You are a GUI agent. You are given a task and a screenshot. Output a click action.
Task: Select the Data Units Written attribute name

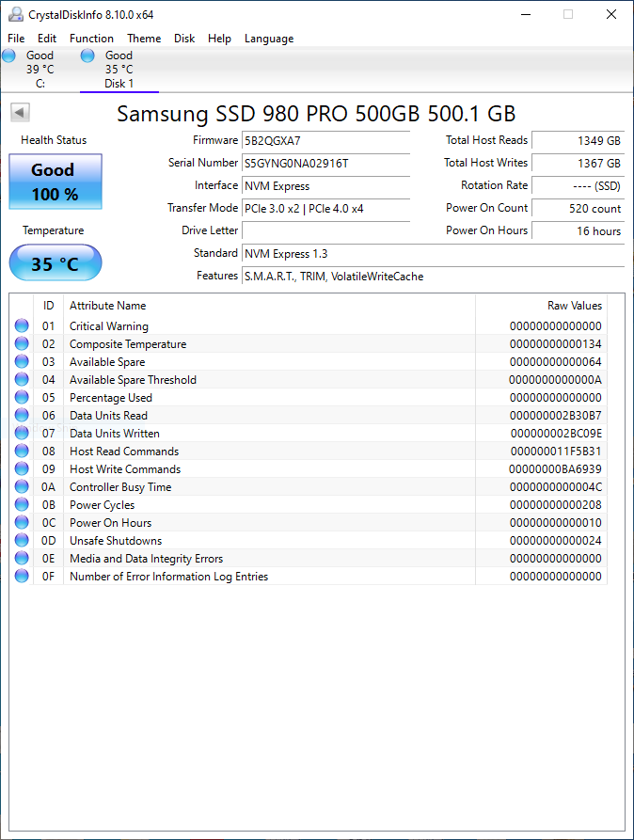(115, 434)
